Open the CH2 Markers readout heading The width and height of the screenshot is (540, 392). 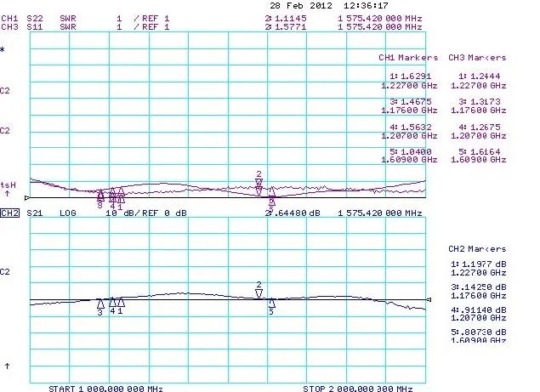point(477,249)
